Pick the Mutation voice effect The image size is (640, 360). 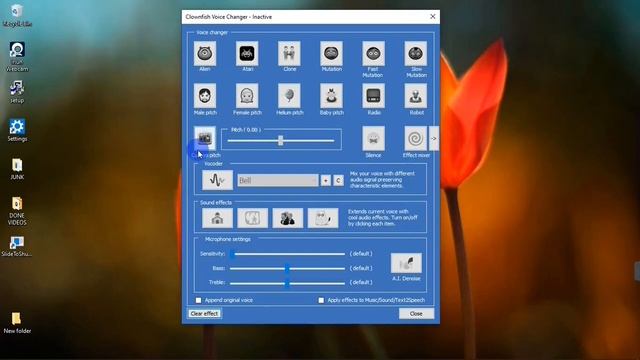click(x=331, y=53)
